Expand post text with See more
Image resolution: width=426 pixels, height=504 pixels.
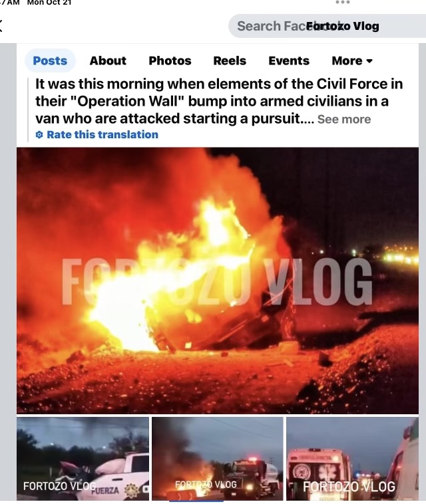344,119
